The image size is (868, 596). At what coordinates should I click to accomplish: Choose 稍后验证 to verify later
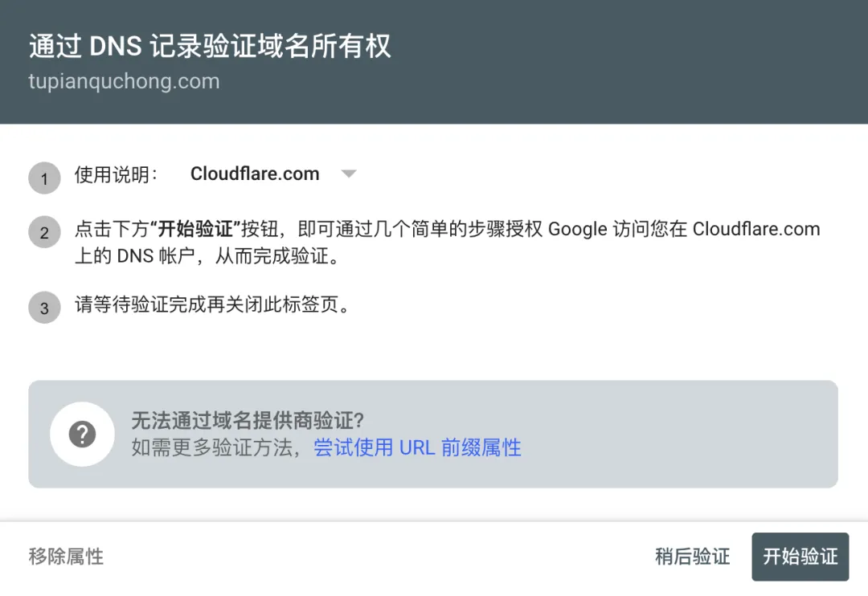point(692,556)
